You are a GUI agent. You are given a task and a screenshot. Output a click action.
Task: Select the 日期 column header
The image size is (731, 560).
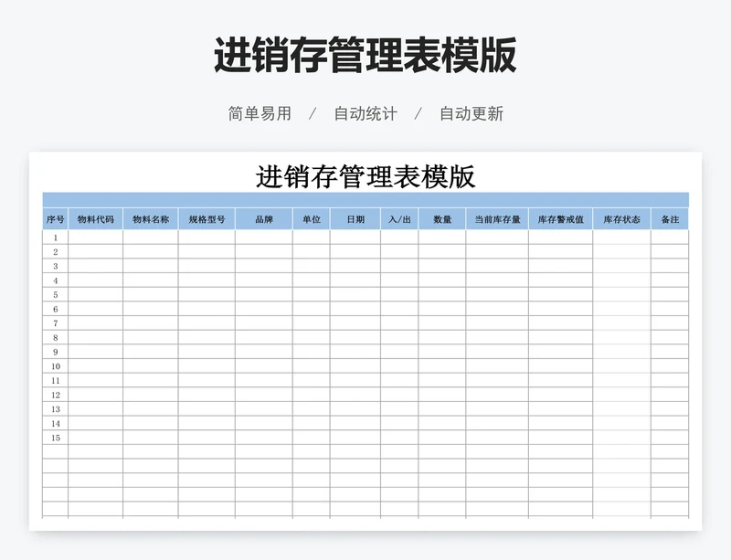click(x=355, y=219)
